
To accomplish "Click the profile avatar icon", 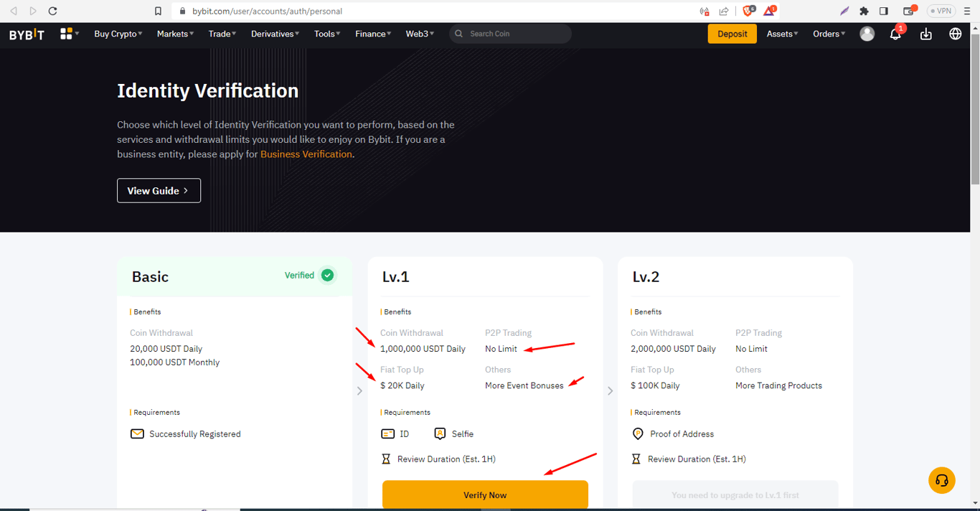I will click(x=867, y=34).
